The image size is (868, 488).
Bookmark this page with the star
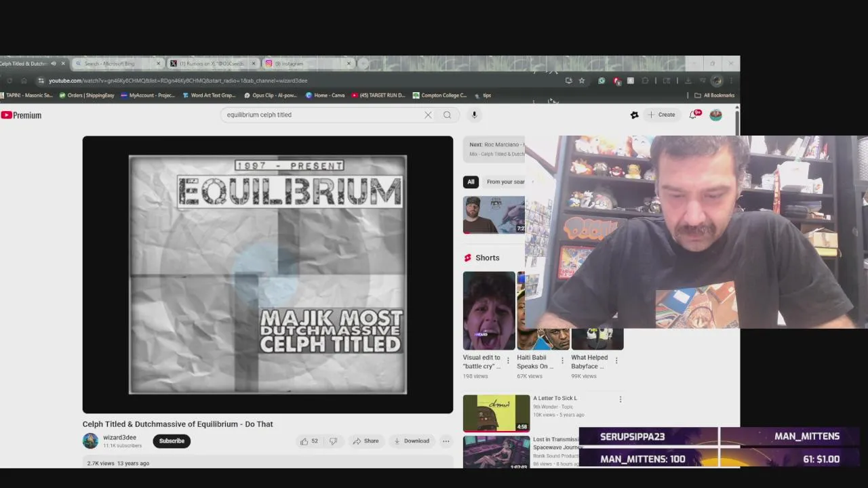(581, 81)
